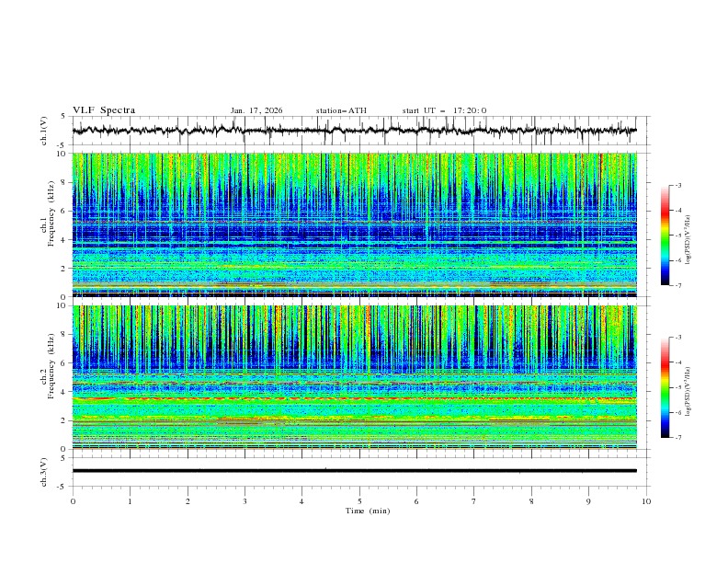Click the "4" kHz tick on ch.2 frequency axis
This screenshot has width=728, height=563.
click(64, 392)
